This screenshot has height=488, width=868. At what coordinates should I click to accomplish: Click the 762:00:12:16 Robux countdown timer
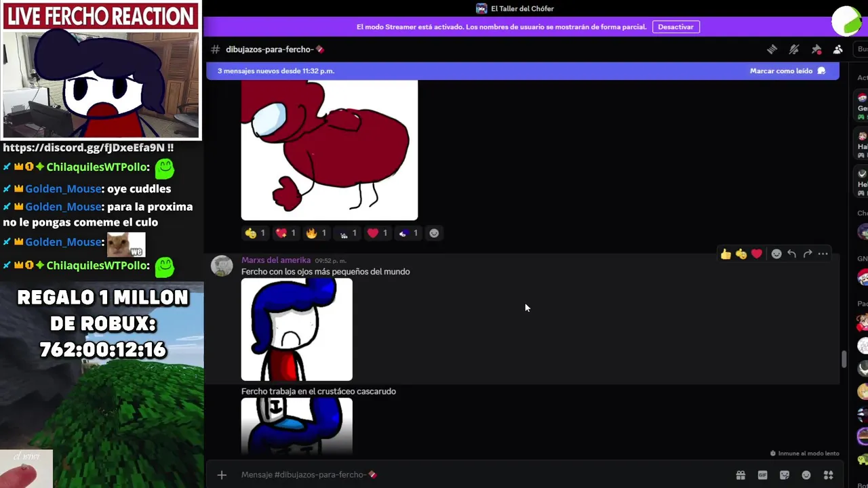coord(103,350)
